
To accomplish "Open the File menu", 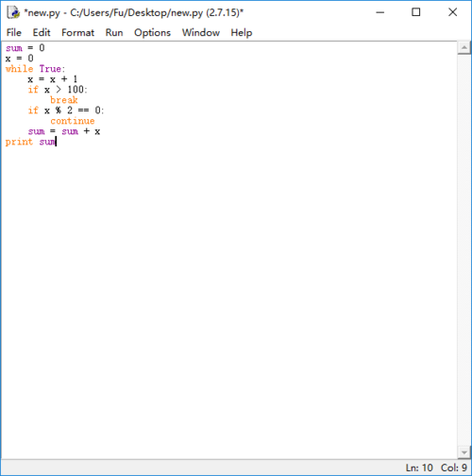I will (14, 32).
